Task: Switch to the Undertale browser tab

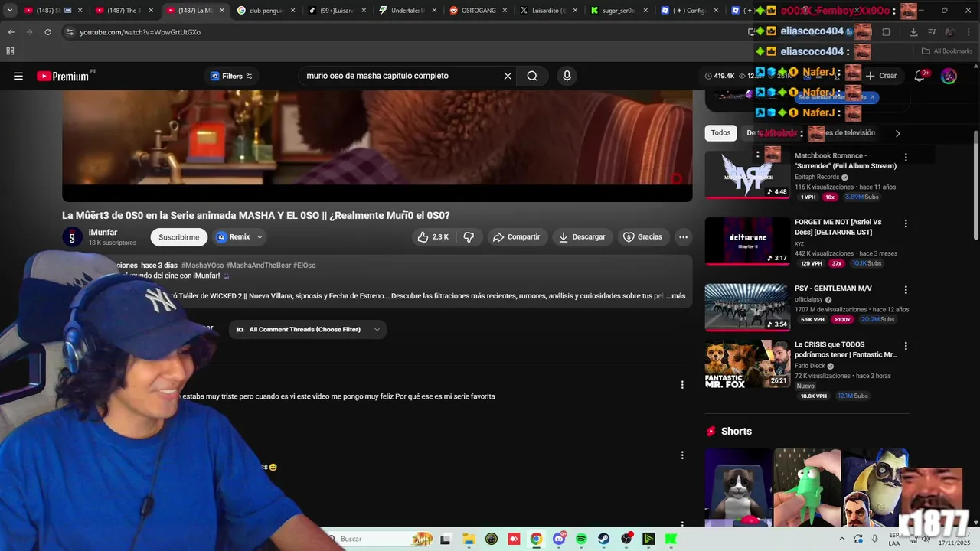Action: point(406,11)
